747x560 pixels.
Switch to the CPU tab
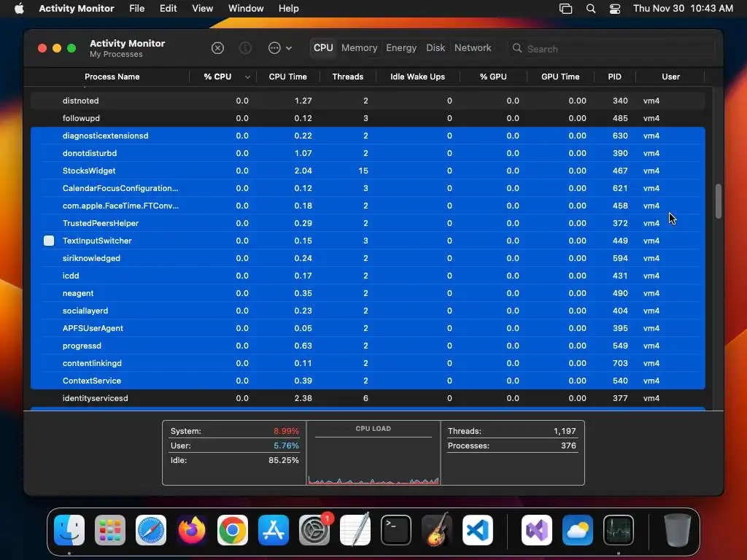pyautogui.click(x=323, y=48)
